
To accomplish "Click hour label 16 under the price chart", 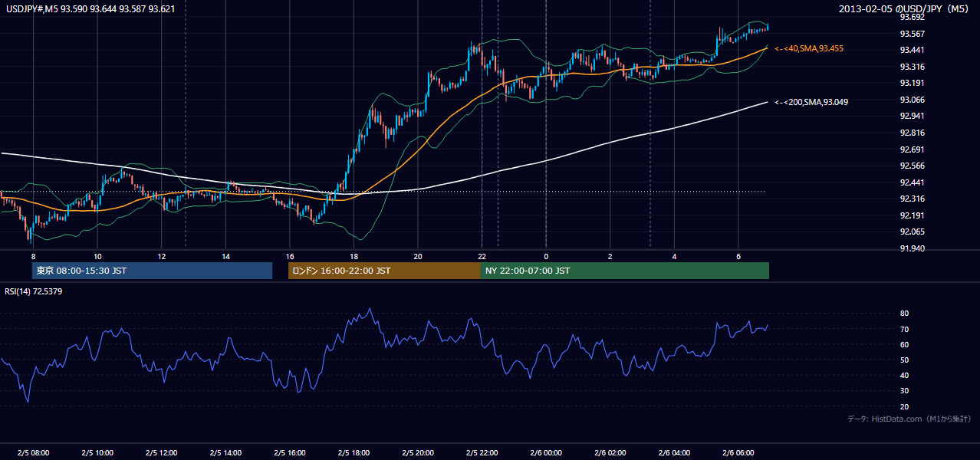I will pyautogui.click(x=289, y=256).
